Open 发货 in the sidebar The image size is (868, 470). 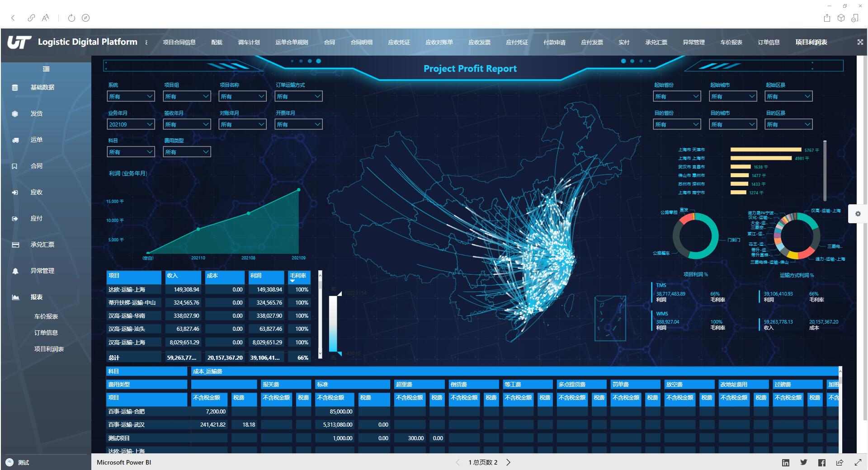pyautogui.click(x=37, y=113)
